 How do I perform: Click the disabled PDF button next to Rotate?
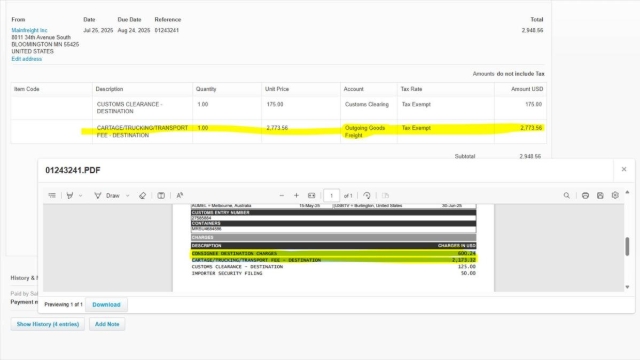click(385, 196)
